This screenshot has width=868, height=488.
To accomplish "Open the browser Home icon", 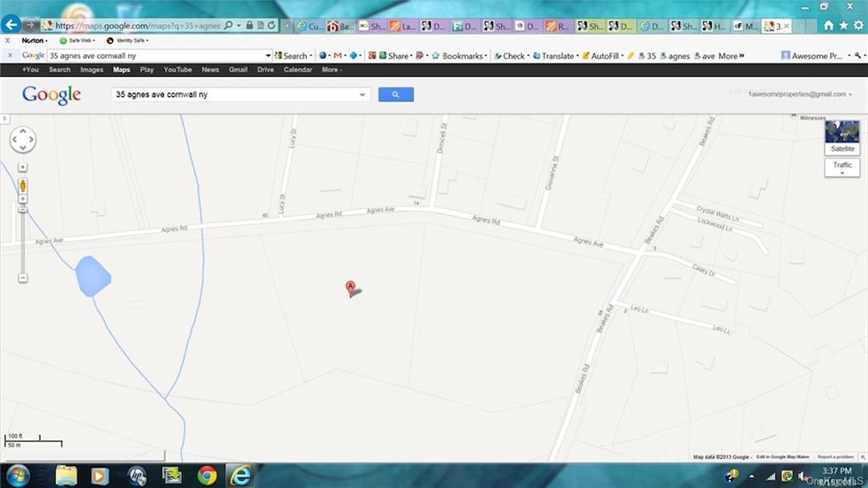I will pyautogui.click(x=828, y=26).
